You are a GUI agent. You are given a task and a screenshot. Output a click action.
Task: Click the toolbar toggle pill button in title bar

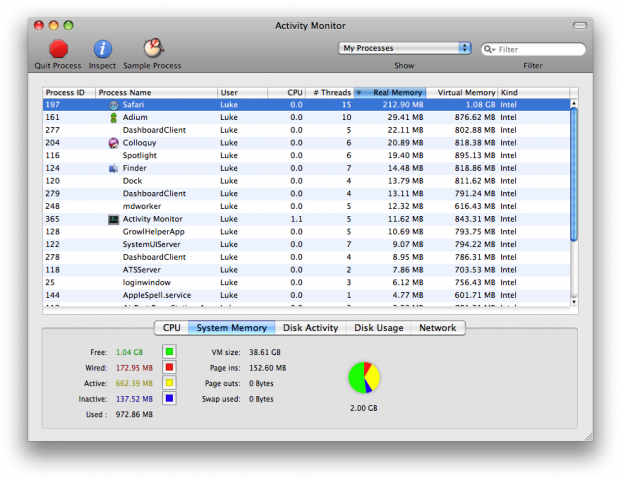point(580,26)
